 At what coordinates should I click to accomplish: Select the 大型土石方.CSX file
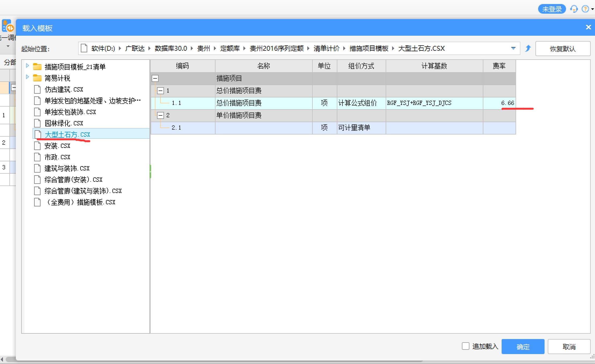(67, 134)
